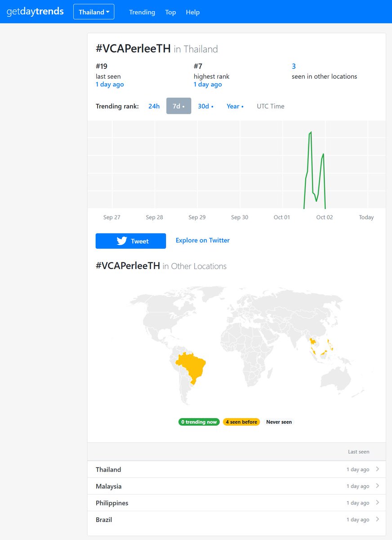This screenshot has width=392, height=540.
Task: Click the 'Oct 02' chart axis label
Action: [325, 217]
